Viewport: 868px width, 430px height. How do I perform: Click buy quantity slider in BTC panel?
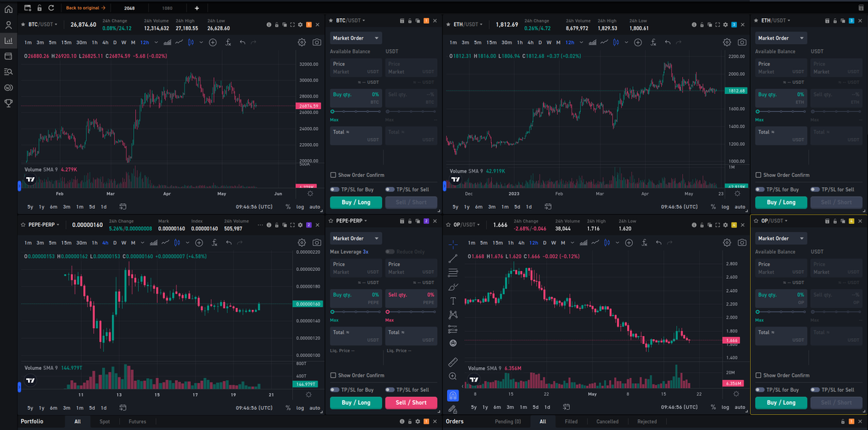click(x=356, y=111)
